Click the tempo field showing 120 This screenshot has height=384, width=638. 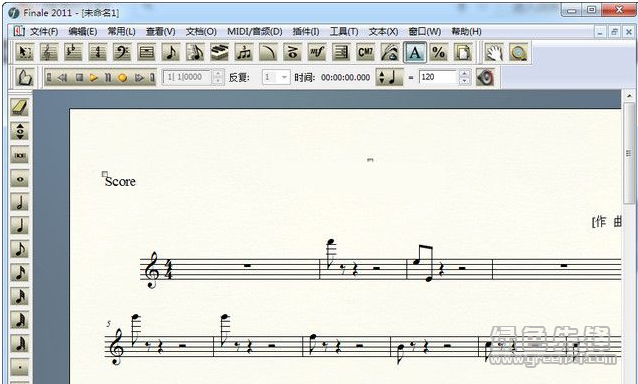[x=439, y=77]
